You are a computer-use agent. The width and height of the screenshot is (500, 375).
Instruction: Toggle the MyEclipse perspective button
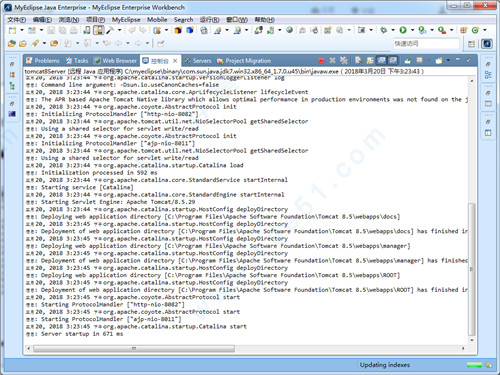(487, 44)
